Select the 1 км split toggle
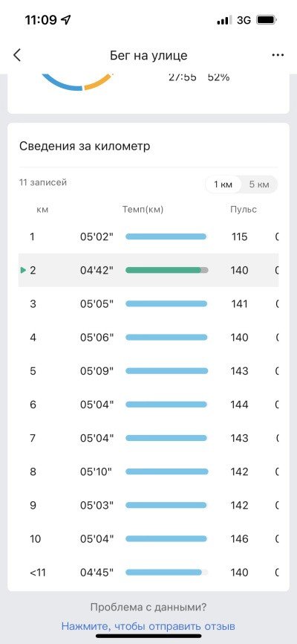This screenshot has width=297, height=644. pyautogui.click(x=223, y=184)
